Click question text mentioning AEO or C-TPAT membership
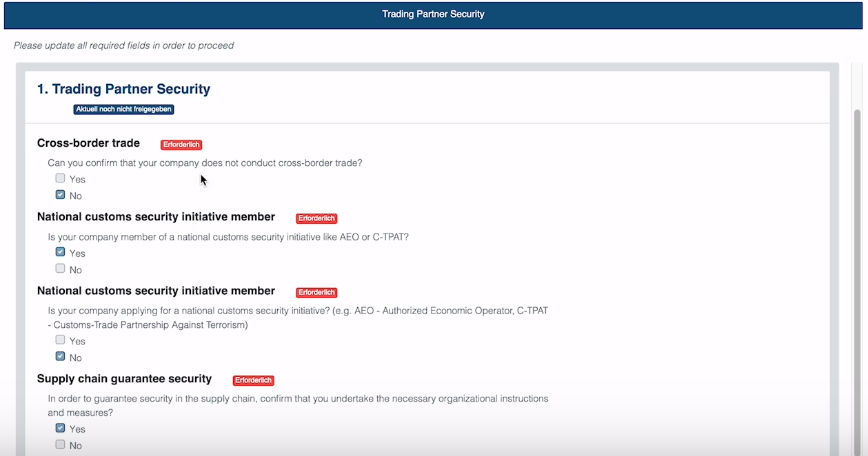Screen dimensions: 868x456 tap(228, 237)
